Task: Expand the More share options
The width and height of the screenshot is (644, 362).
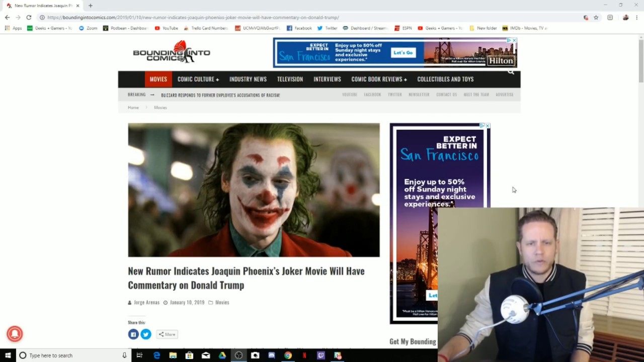Action: (x=167, y=334)
